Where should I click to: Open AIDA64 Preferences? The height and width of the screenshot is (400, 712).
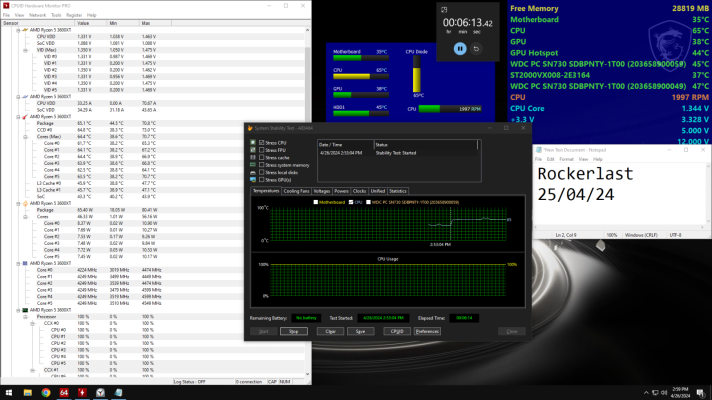point(427,331)
